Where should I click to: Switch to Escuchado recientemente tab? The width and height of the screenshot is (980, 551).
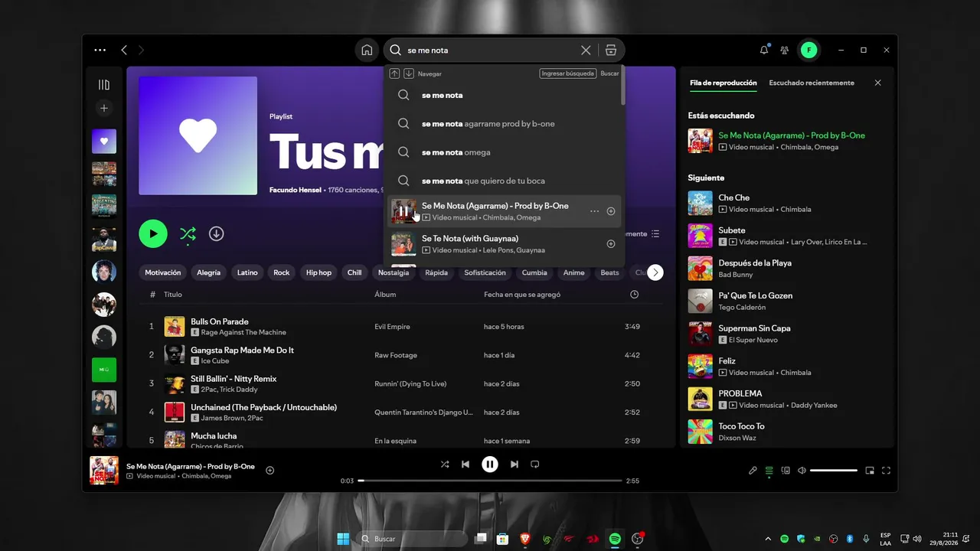pyautogui.click(x=812, y=83)
